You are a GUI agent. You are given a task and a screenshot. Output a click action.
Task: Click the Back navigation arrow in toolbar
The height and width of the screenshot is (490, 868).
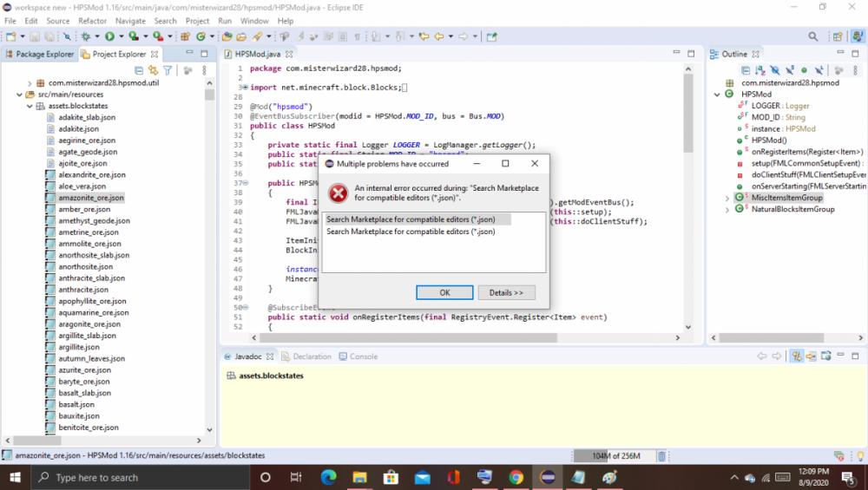click(x=439, y=36)
